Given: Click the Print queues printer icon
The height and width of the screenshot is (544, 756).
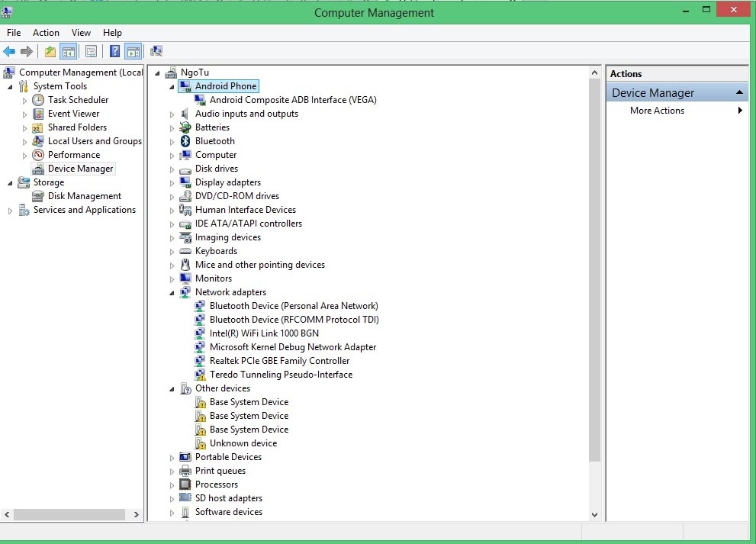Looking at the screenshot, I should (185, 471).
